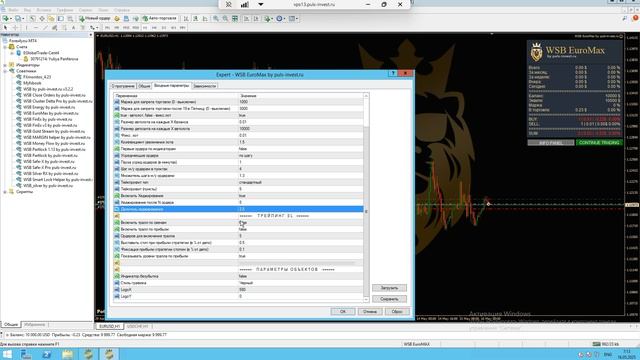Select the 'Входные параметры' tab
Image resolution: width=640 pixels, height=360 pixels.
(x=172, y=85)
